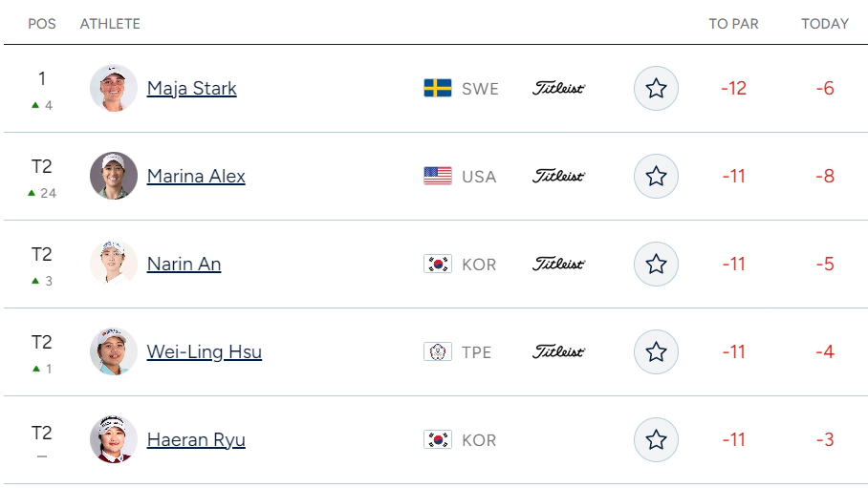Toggle favorite star for Narin An
This screenshot has width=868, height=488.
click(x=656, y=264)
